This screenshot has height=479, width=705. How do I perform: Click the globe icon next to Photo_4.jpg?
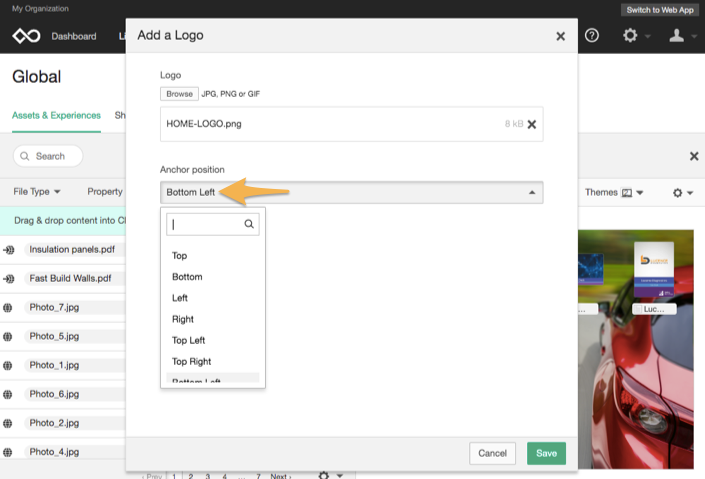coord(8,452)
